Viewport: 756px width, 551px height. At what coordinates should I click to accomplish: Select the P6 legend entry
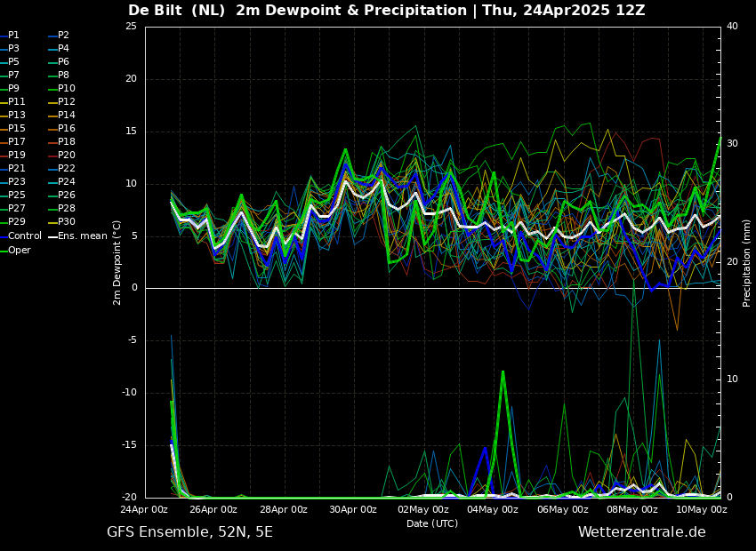(63, 62)
